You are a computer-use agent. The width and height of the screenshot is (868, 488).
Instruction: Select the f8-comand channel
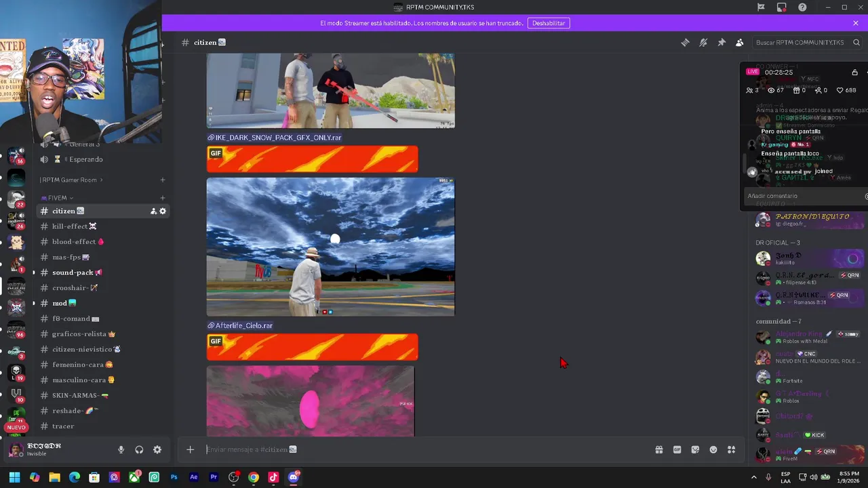tap(102, 319)
